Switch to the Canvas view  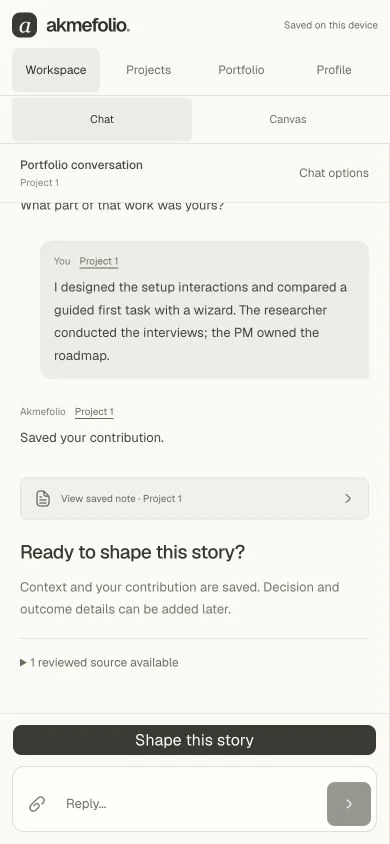[288, 119]
